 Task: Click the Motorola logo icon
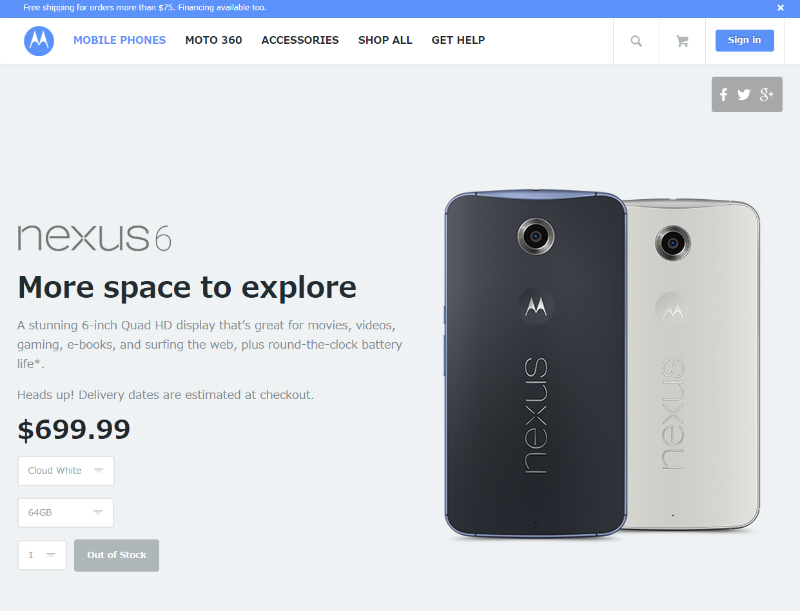39,41
